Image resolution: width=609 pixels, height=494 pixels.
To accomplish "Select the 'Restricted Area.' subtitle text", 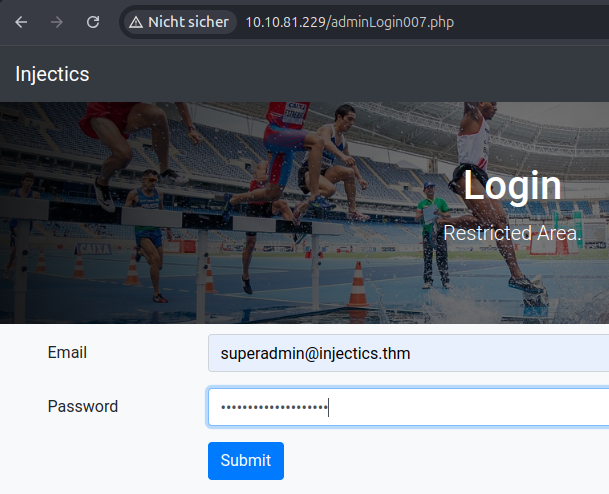I will (x=512, y=233).
